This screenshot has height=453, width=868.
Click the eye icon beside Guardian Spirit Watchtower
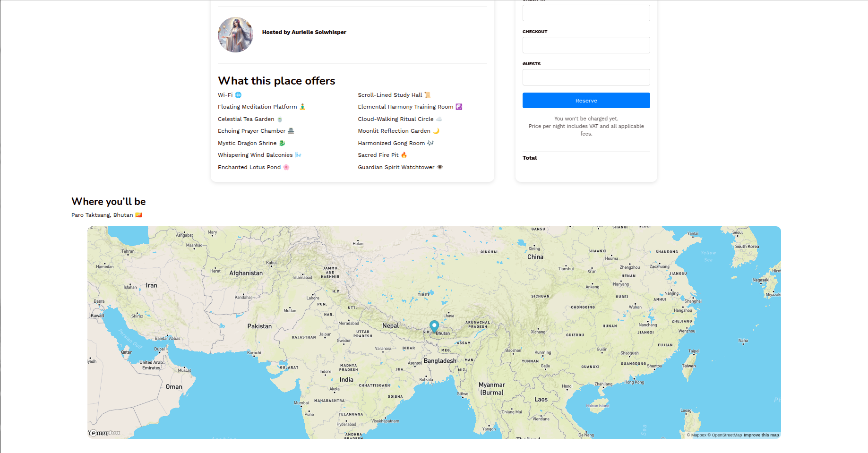pyautogui.click(x=440, y=167)
